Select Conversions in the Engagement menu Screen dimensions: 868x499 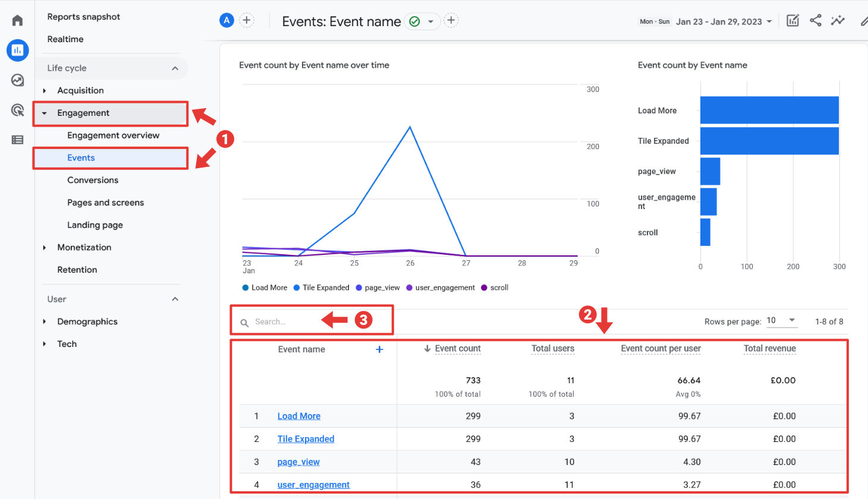93,180
